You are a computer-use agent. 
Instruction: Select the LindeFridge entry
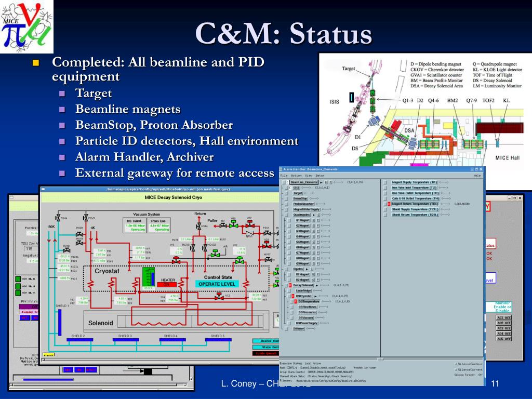303,291
